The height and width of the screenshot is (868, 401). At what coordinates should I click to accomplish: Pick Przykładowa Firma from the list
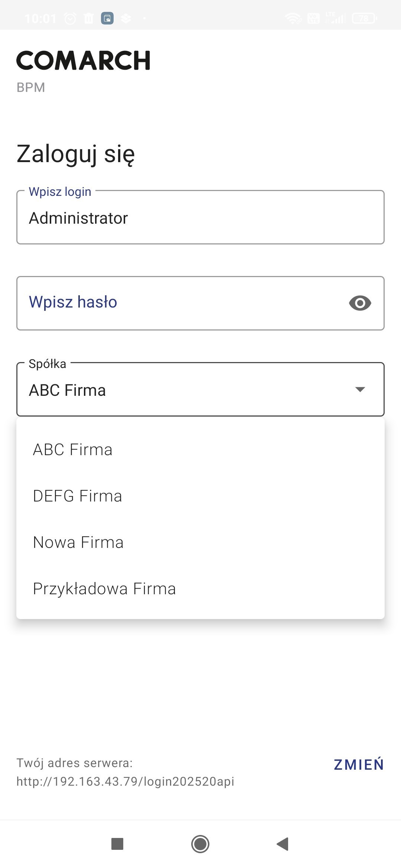click(x=104, y=589)
